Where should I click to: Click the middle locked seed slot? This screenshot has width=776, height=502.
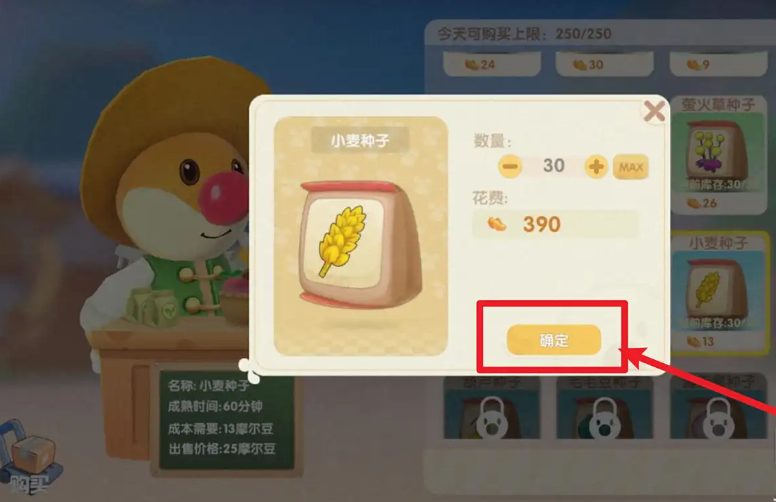pyautogui.click(x=605, y=407)
